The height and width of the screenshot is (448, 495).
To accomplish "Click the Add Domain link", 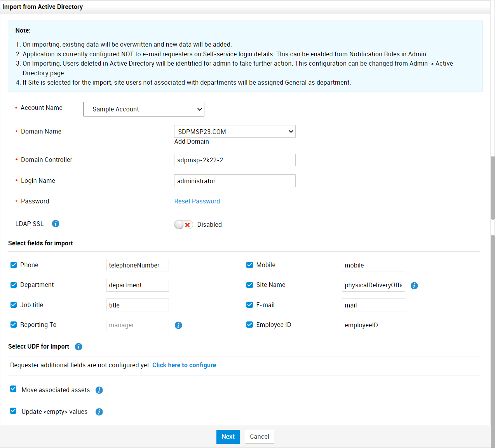I will click(192, 142).
